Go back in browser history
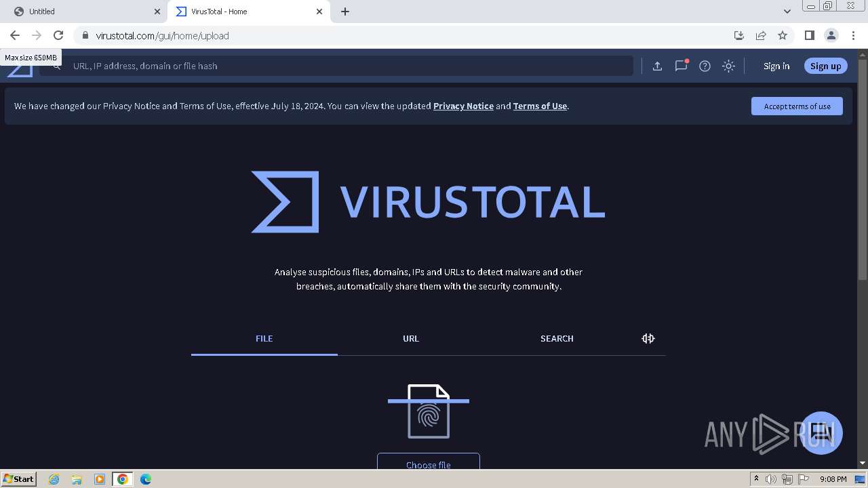 click(15, 35)
